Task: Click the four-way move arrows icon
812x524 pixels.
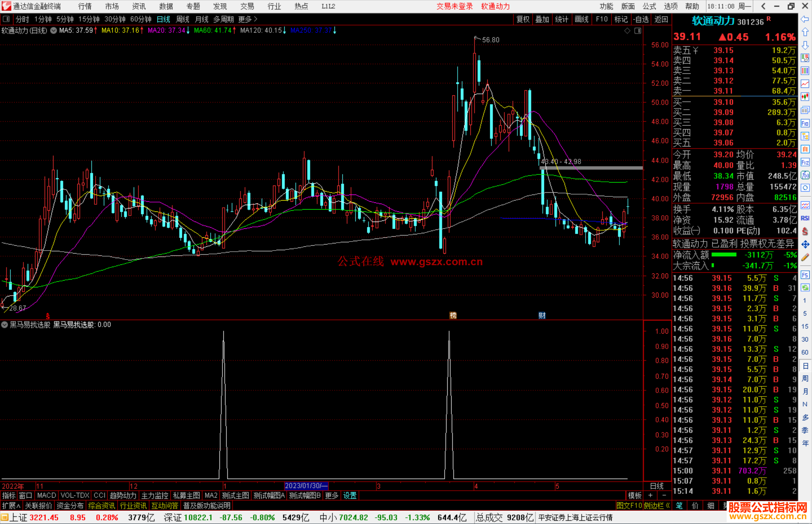Action: 805,245
